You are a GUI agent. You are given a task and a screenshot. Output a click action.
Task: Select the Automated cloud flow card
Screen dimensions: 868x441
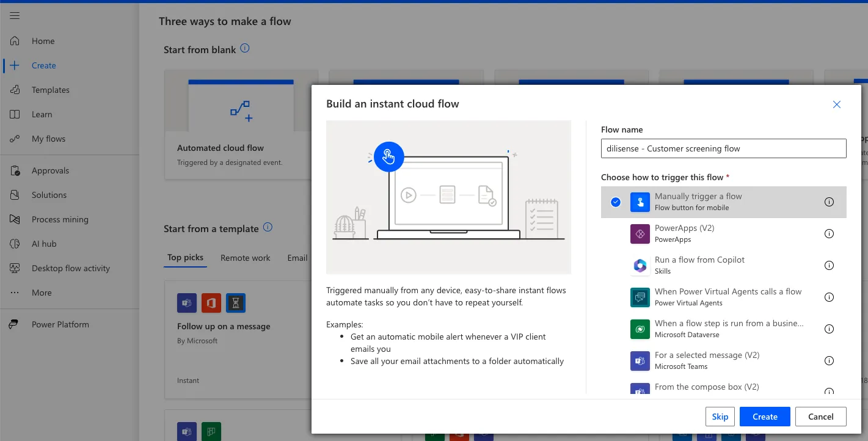[241, 125]
